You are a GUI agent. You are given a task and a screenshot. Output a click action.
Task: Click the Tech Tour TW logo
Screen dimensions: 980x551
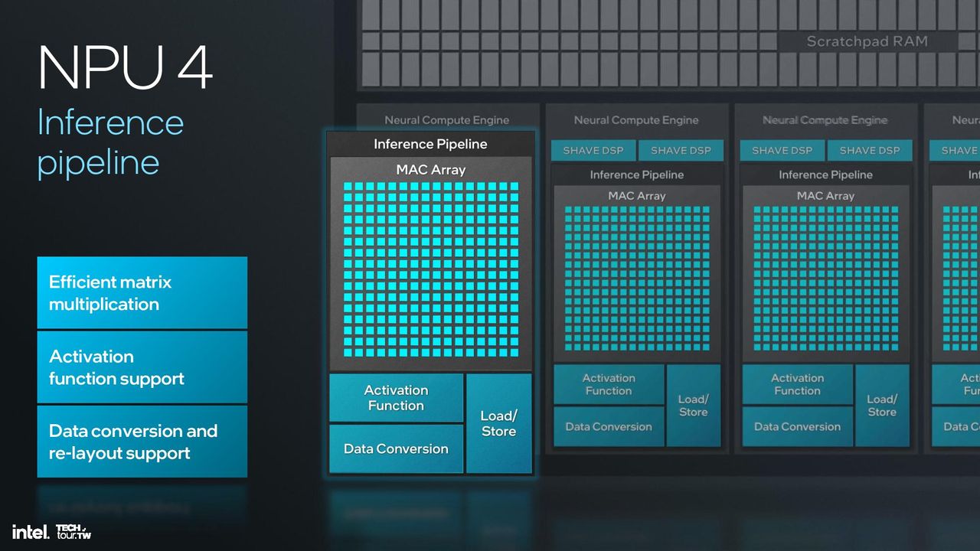tap(74, 531)
